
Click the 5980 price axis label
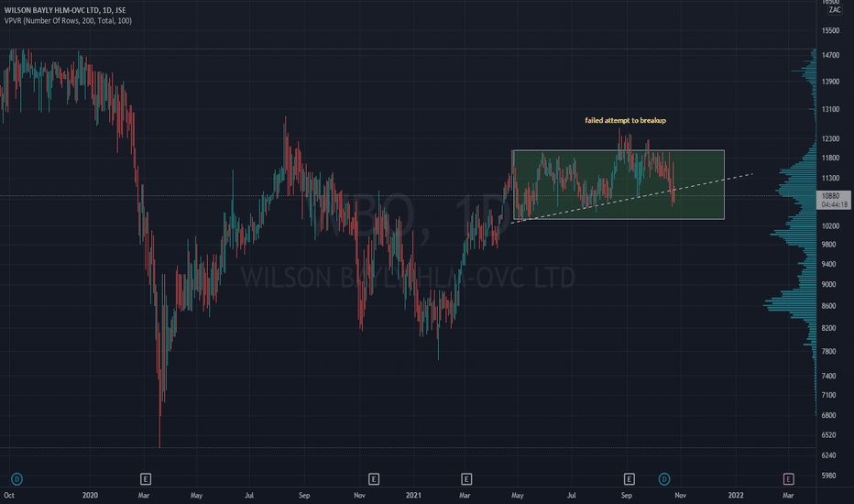[829, 475]
